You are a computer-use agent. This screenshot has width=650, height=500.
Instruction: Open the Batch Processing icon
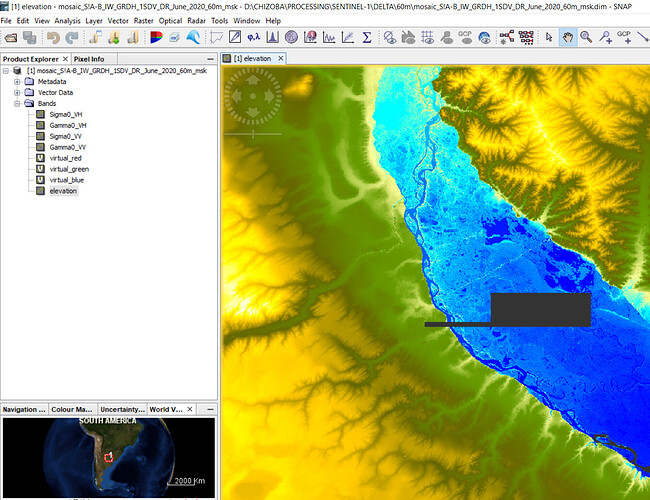click(x=526, y=37)
